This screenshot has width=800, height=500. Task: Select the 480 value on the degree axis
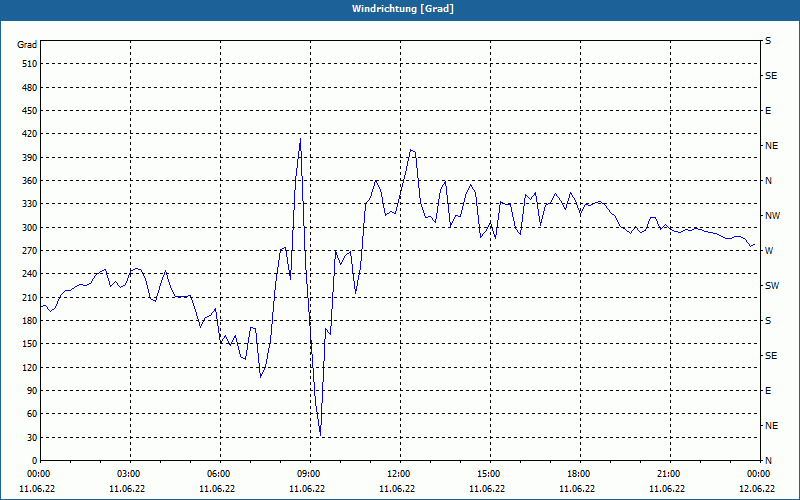coord(30,87)
